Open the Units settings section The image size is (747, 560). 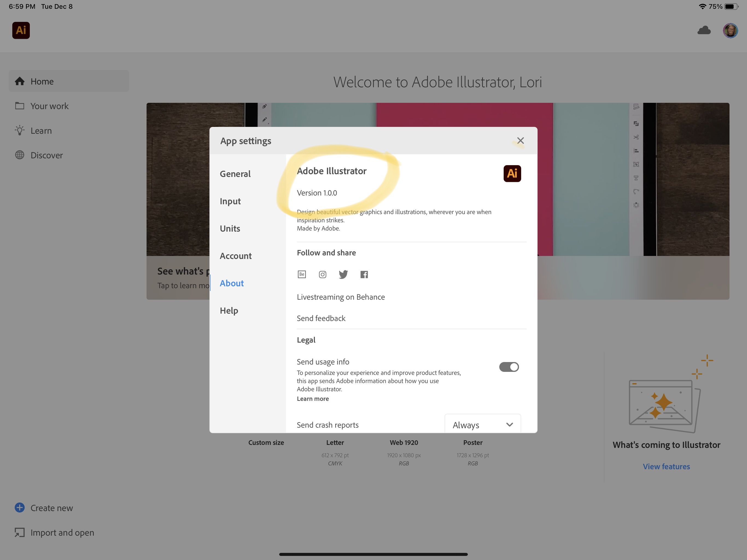(230, 228)
